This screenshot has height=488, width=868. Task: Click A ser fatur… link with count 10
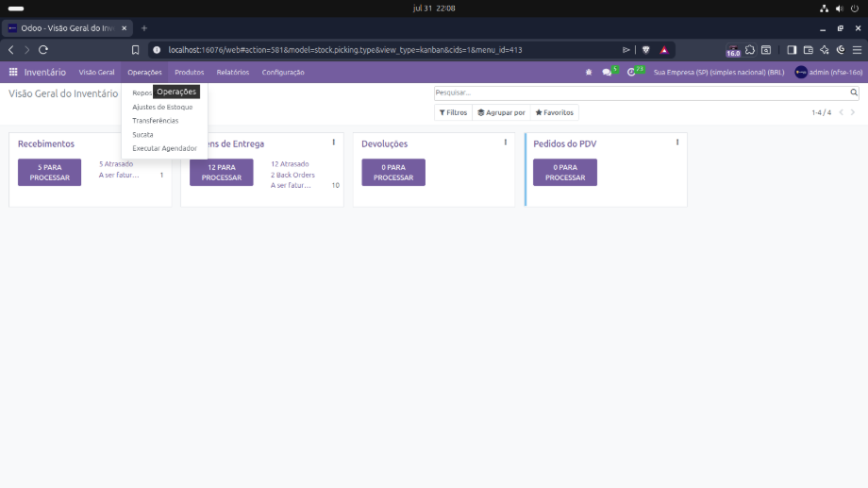click(291, 186)
